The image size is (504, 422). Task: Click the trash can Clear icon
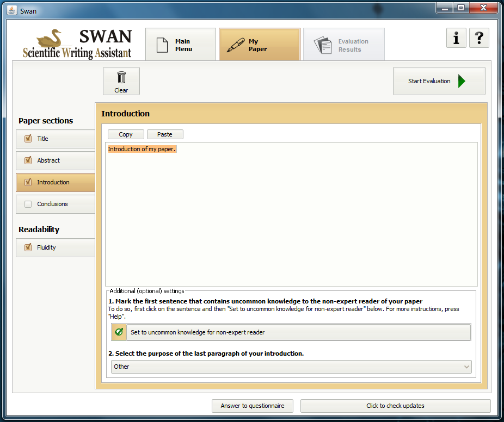121,77
